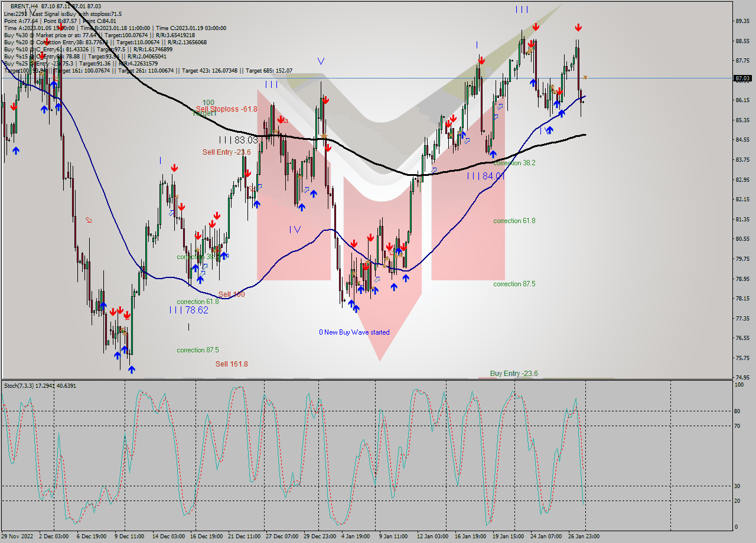Click the BRENT,H4 chart title text
The height and width of the screenshot is (543, 756).
coord(56,6)
